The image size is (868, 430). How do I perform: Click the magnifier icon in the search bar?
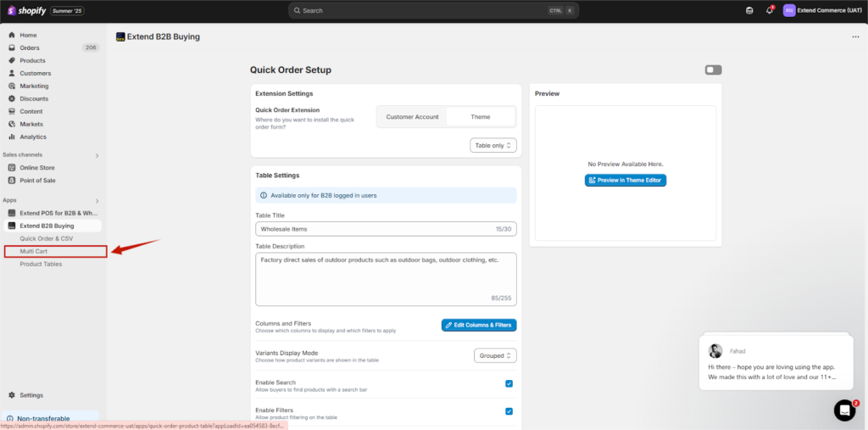[298, 10]
